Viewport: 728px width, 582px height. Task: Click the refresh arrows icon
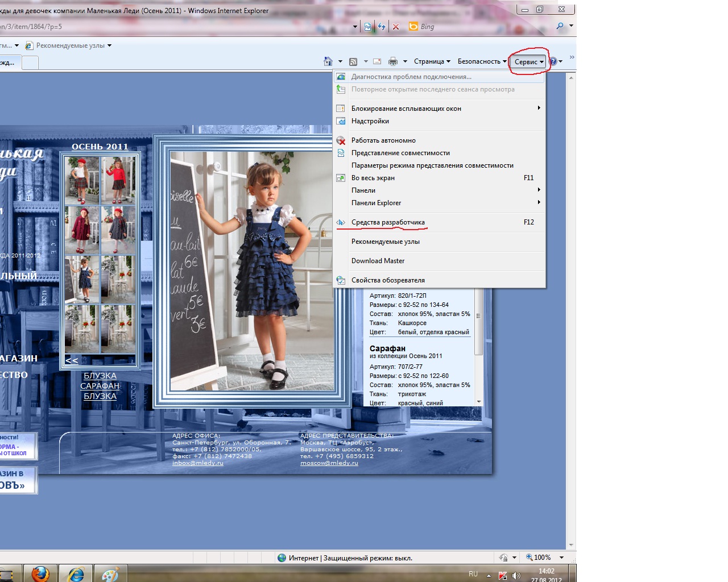point(382,27)
